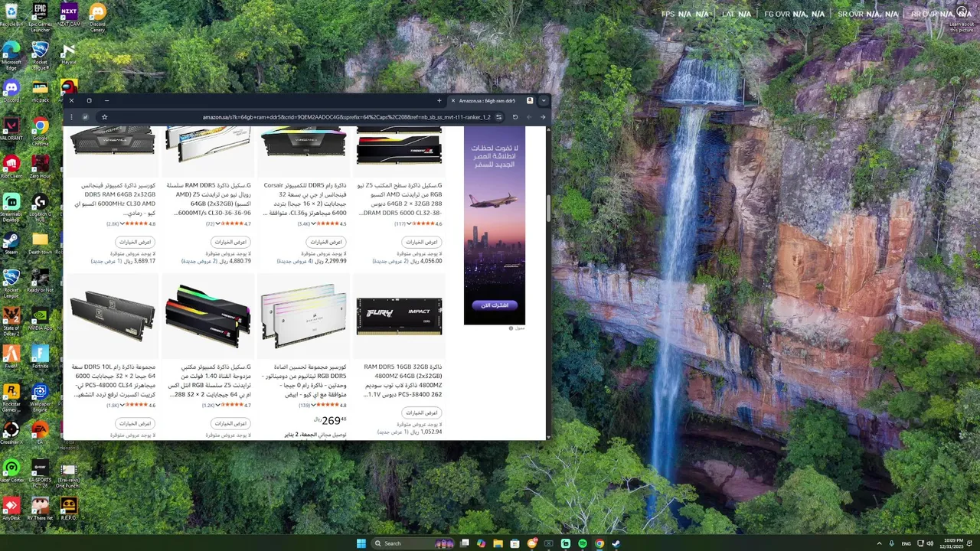
Task: Open Rockstar Games Launcher shortcut
Action: (11, 399)
